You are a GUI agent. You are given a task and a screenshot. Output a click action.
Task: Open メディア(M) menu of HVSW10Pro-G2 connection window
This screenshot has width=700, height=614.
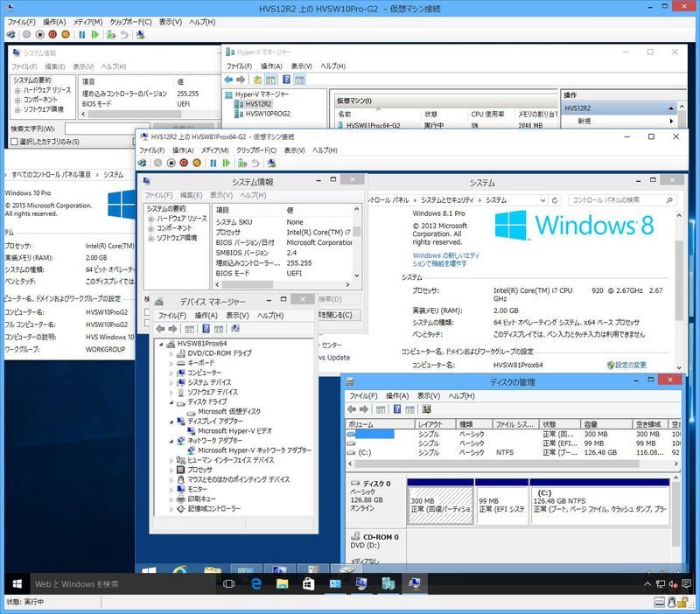coord(88,22)
